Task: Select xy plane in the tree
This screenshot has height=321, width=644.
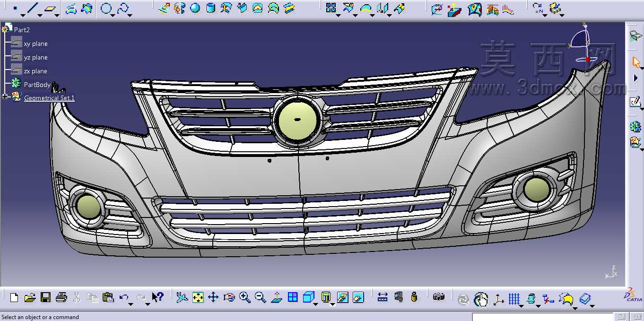Action: 35,43
